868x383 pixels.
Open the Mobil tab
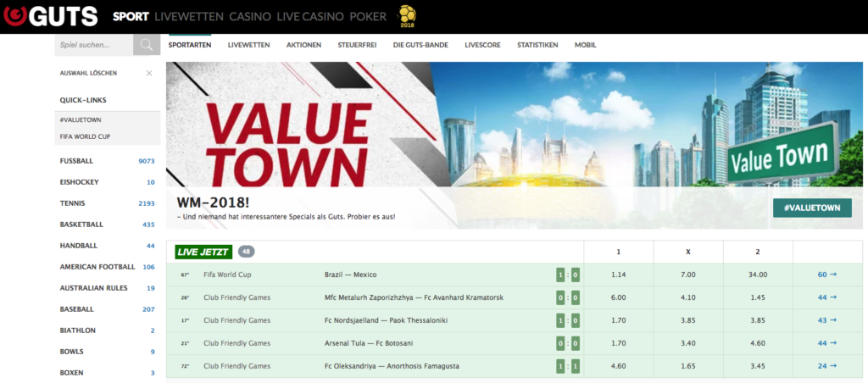coord(585,46)
